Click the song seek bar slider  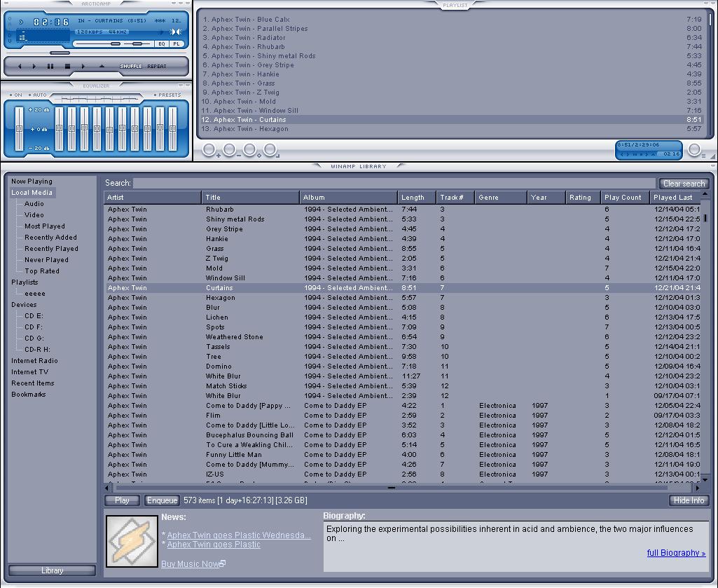coord(60,53)
